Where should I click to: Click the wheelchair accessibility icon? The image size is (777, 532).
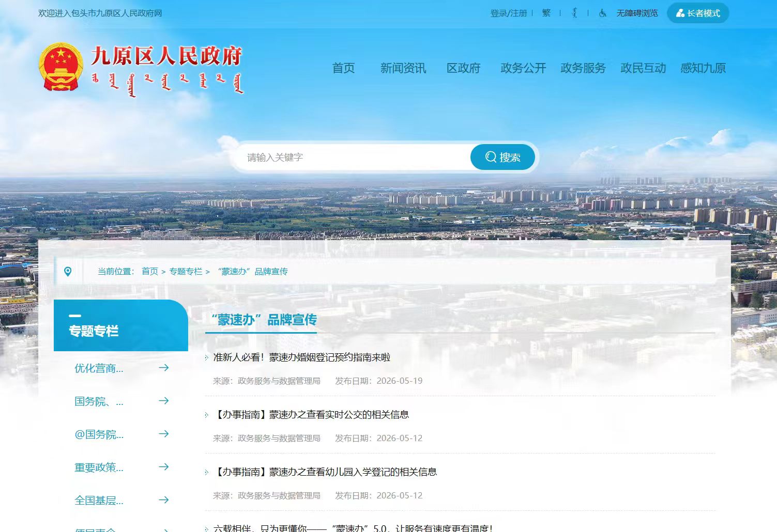[602, 13]
